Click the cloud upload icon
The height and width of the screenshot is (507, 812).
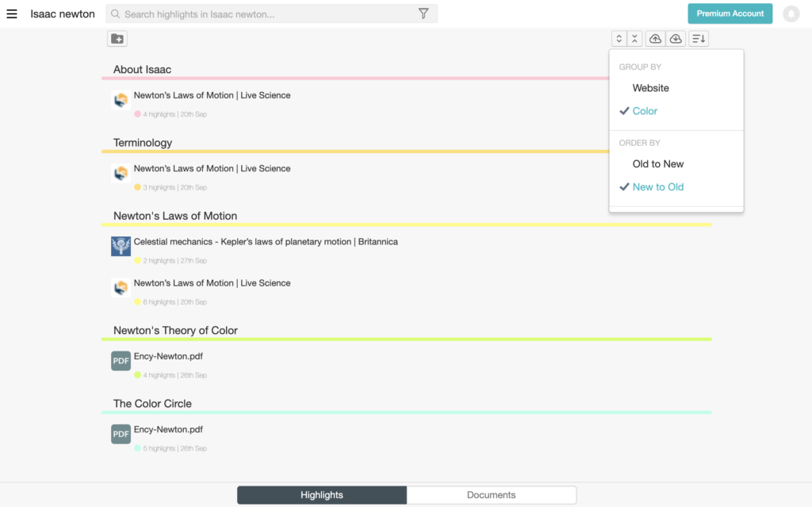[x=655, y=39]
